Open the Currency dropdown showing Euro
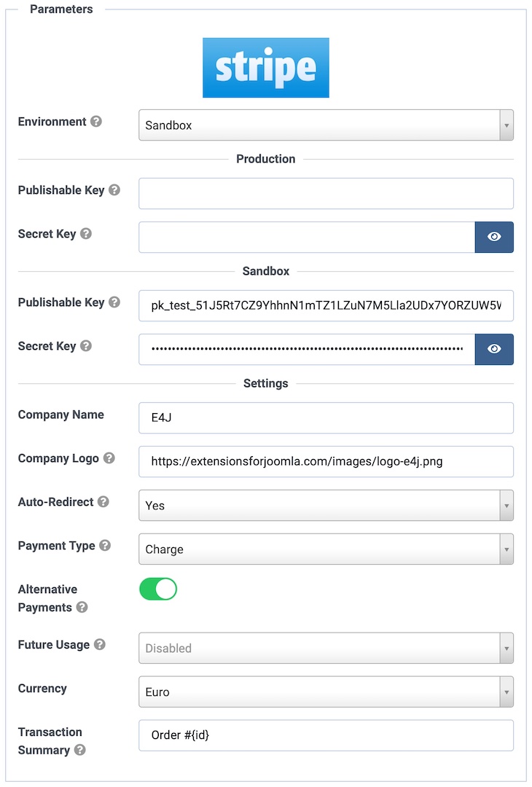Image resolution: width=532 pixels, height=787 pixels. (x=326, y=692)
